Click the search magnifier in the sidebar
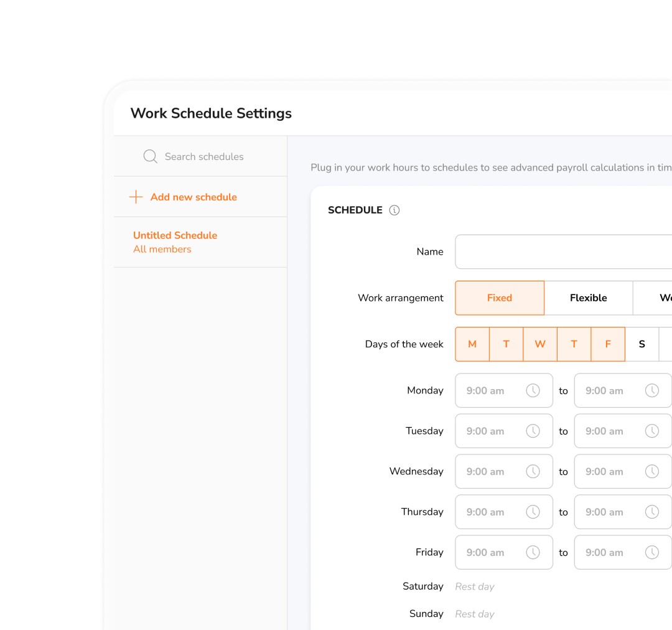Viewport: 672px width, 630px height. 150,156
